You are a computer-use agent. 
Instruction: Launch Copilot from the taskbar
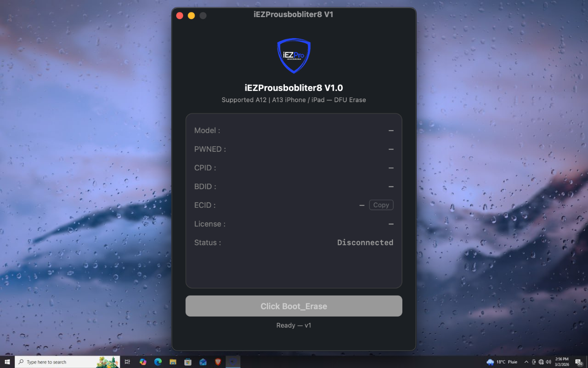[143, 362]
